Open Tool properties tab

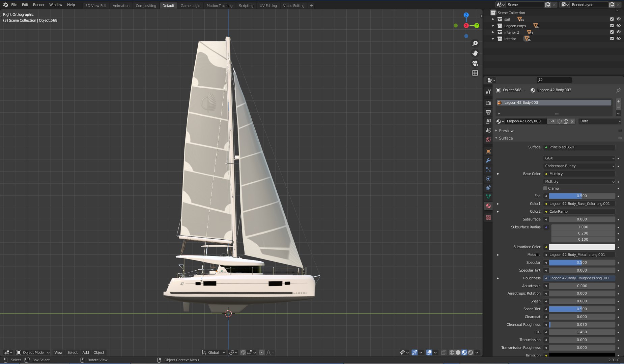(488, 91)
